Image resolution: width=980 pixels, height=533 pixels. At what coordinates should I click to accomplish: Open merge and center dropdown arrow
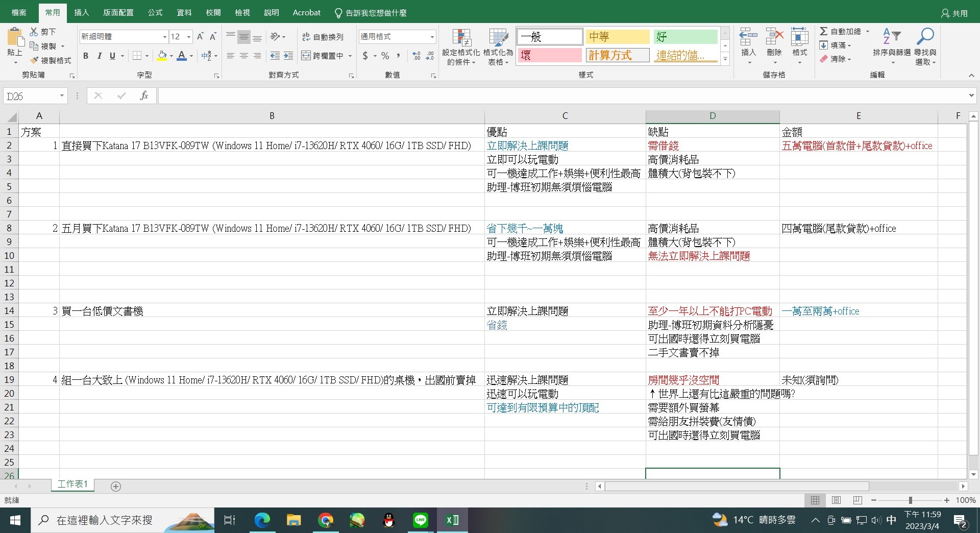350,56
